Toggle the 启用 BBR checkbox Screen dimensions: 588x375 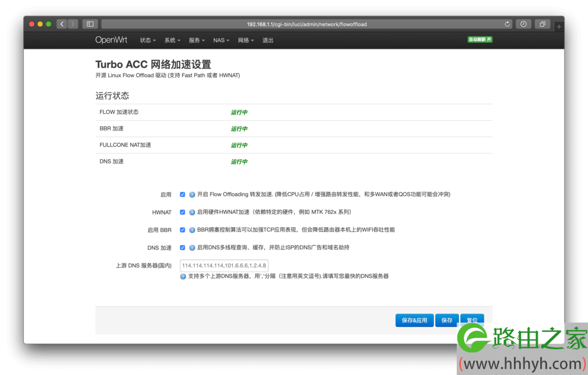[182, 230]
